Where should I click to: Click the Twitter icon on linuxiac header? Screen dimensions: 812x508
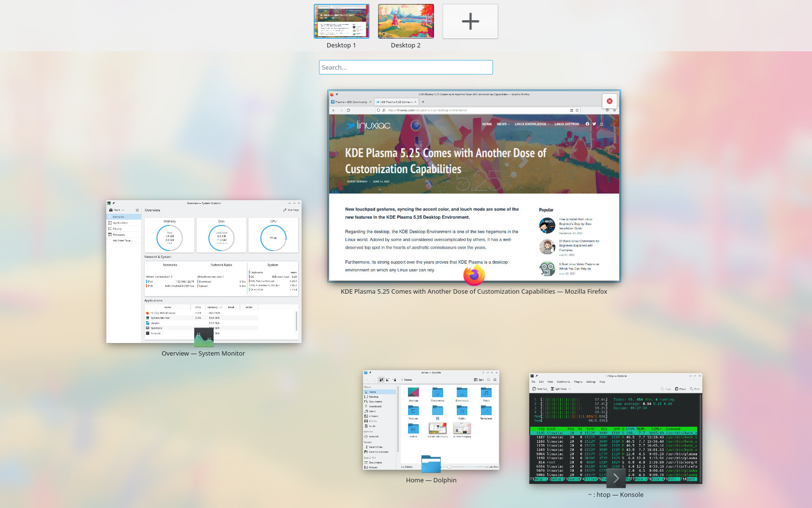(594, 124)
